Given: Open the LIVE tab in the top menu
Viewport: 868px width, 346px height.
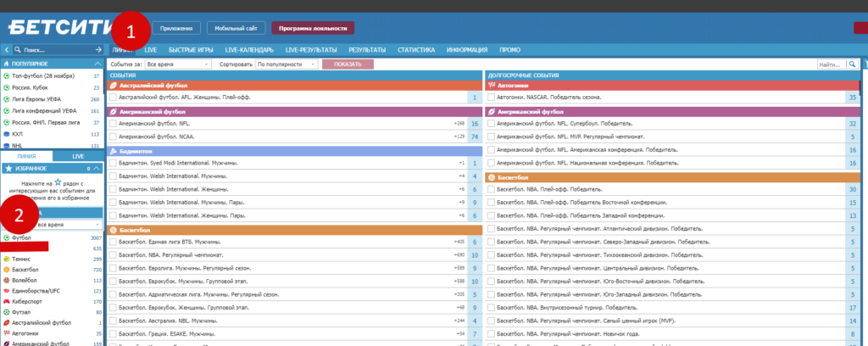Looking at the screenshot, I should [x=151, y=50].
